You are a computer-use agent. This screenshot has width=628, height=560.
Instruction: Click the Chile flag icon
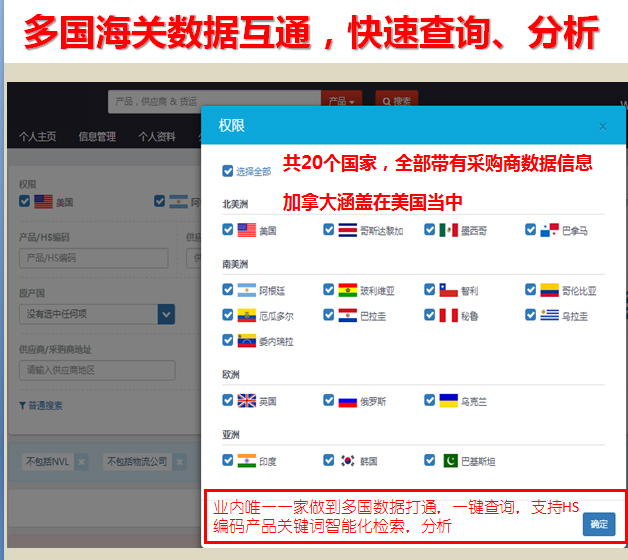[x=449, y=290]
